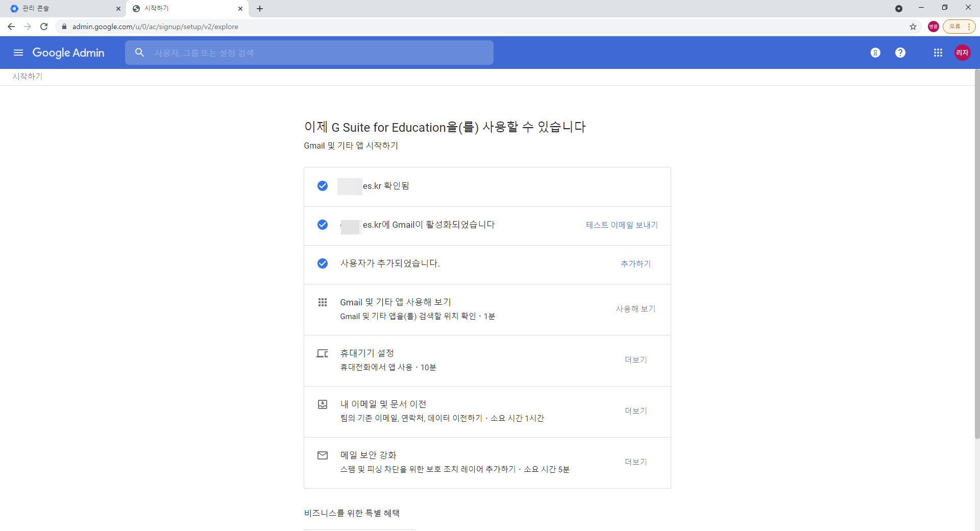Click the page vertical scrollbar
This screenshot has width=980, height=531.
[977, 255]
